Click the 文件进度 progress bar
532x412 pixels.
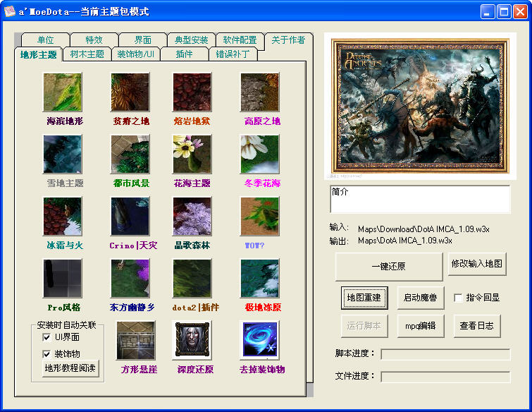point(445,377)
